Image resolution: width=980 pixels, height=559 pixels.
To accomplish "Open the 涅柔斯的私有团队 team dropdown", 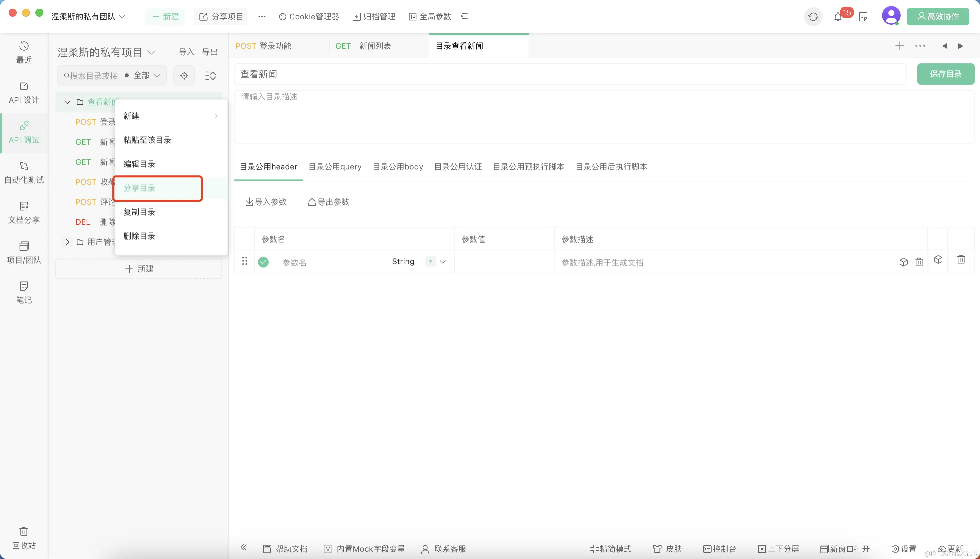I will pyautogui.click(x=88, y=17).
